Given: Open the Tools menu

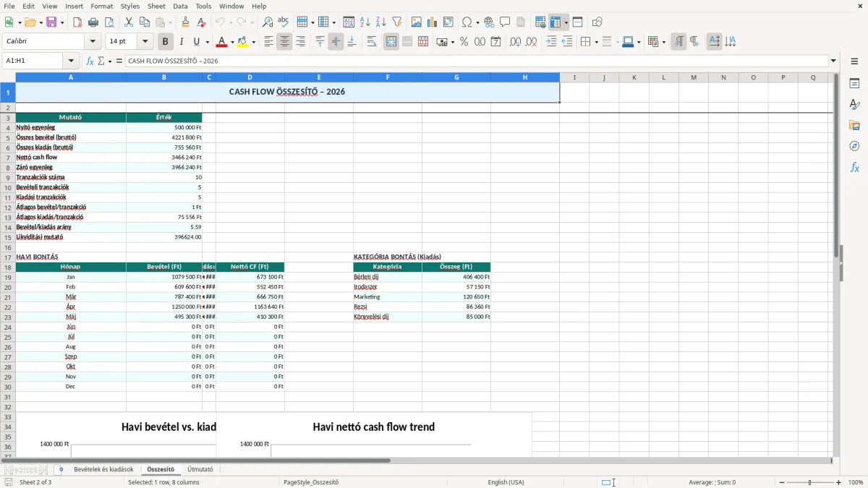Looking at the screenshot, I should 203,6.
